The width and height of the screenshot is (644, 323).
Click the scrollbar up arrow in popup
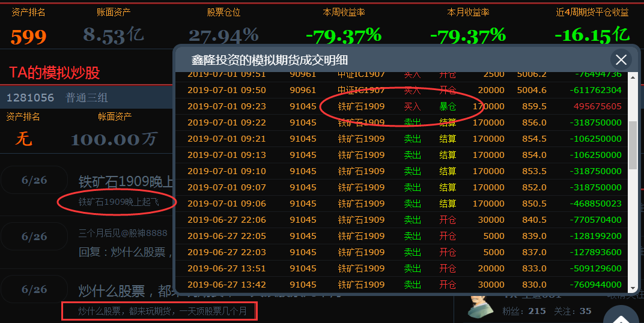[633, 77]
